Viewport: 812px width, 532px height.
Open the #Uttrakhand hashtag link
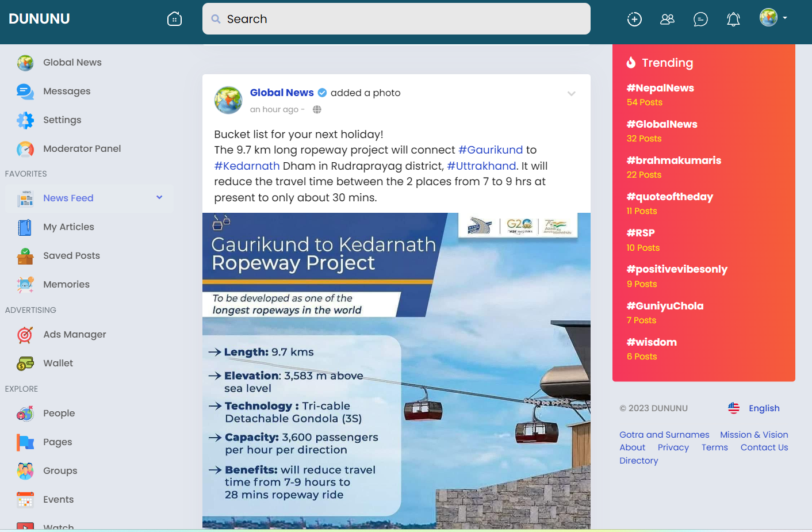click(481, 166)
